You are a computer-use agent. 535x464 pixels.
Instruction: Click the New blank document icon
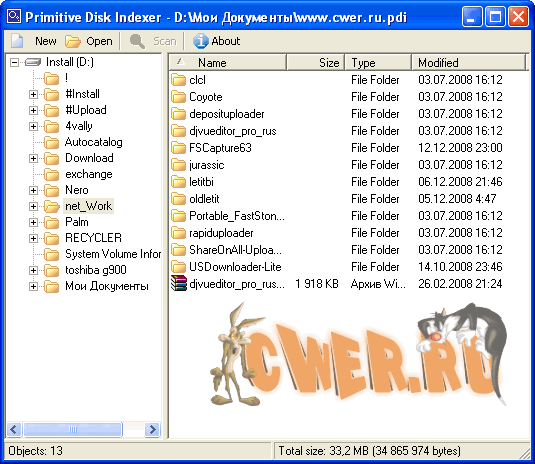coord(17,41)
